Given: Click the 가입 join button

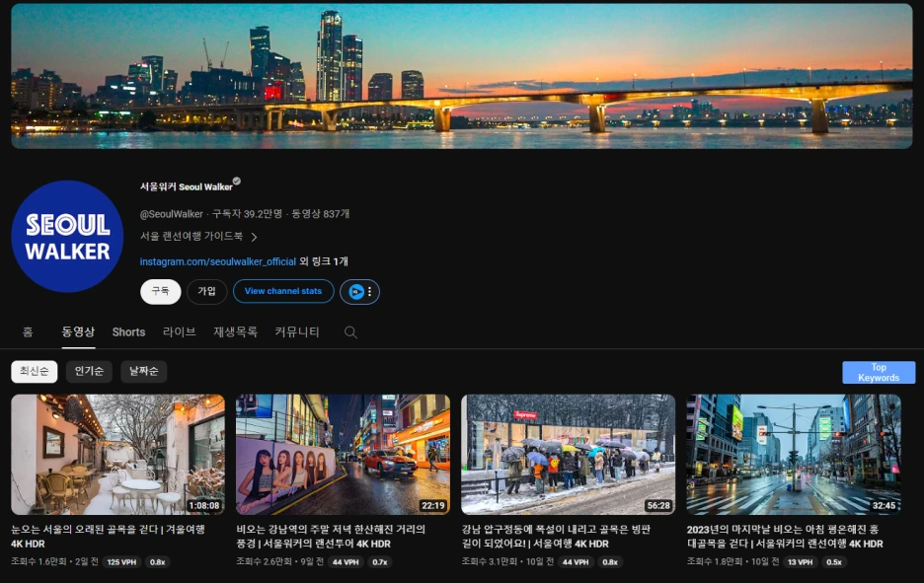Looking at the screenshot, I should (x=207, y=292).
